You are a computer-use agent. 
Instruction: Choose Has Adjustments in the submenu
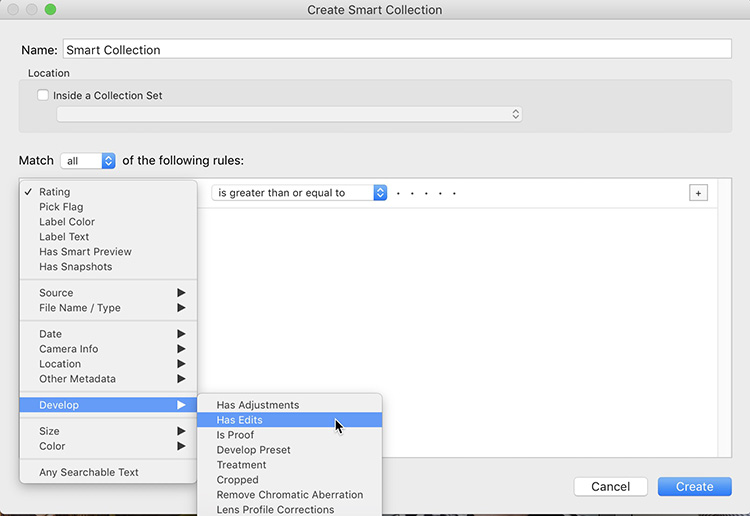pyautogui.click(x=257, y=405)
